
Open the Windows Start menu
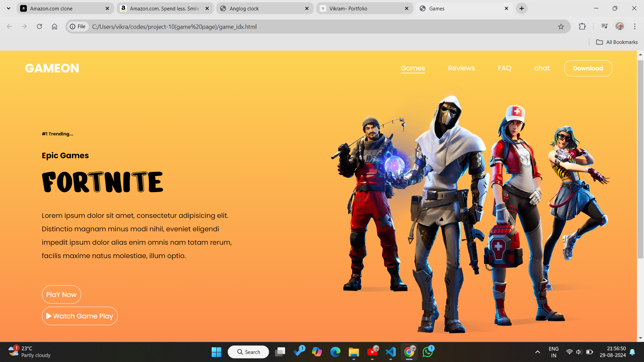pos(216,352)
